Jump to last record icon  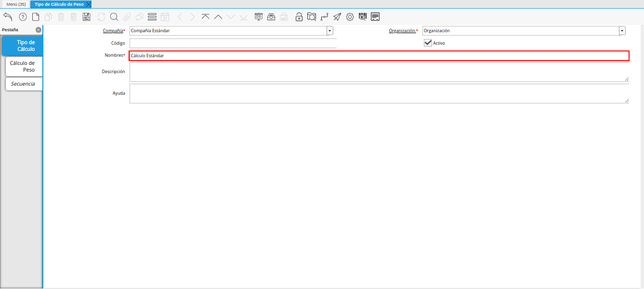pyautogui.click(x=243, y=17)
